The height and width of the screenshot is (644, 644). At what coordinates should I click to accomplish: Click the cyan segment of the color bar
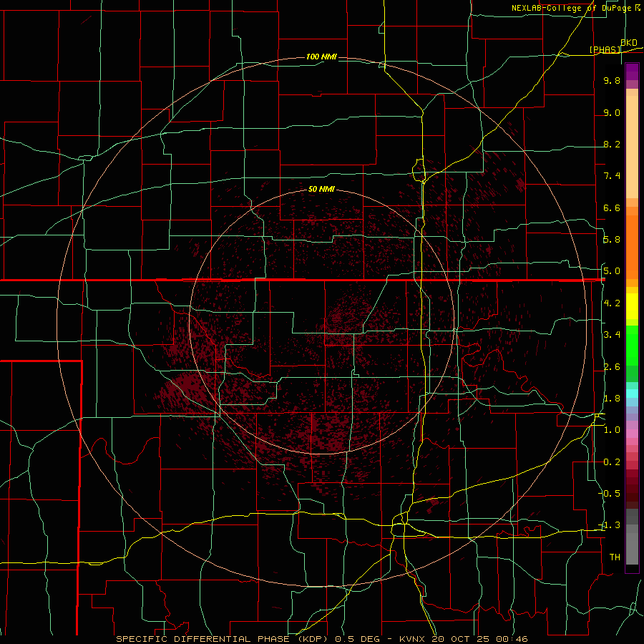point(632,394)
